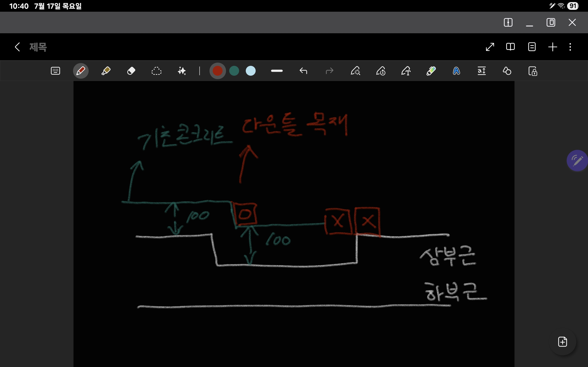Open the pen thickness line selector
Screen dimensions: 588x367
point(277,71)
